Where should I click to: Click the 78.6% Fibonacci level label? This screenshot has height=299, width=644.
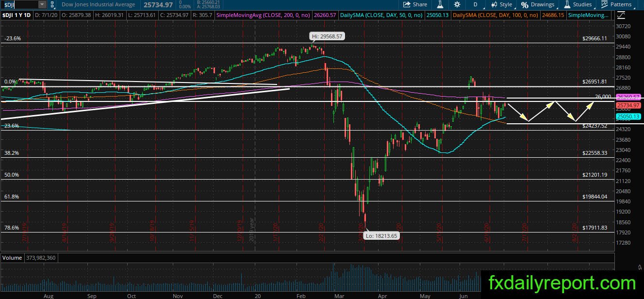point(11,228)
